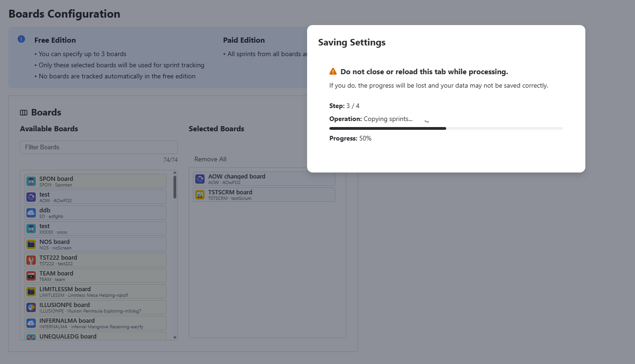Click the TST222 board wrench icon
Viewport: 635px width, 364px height.
coord(31,260)
